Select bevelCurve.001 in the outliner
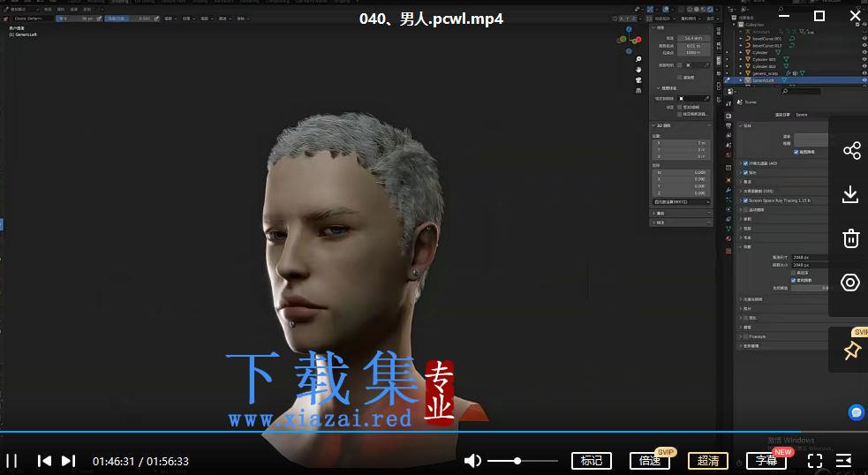The height and width of the screenshot is (475, 868). tap(766, 39)
